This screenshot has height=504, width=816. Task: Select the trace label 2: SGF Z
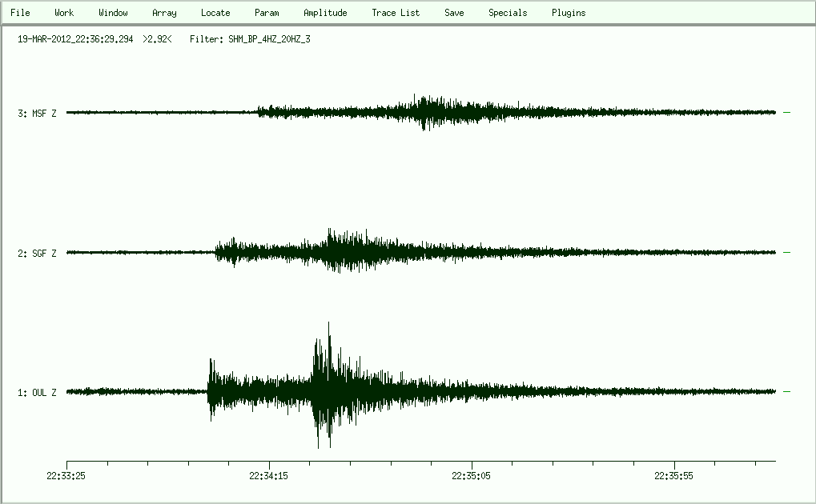tap(37, 254)
